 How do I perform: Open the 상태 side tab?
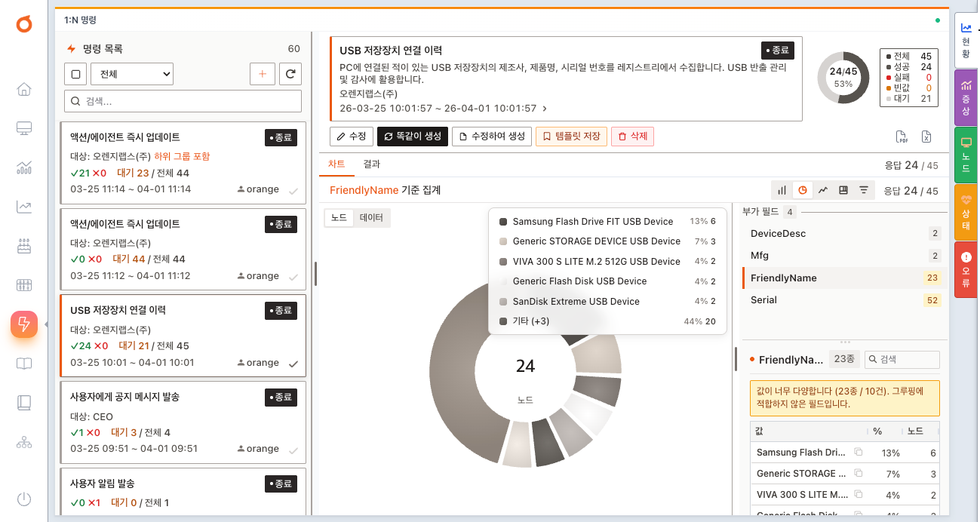966,212
